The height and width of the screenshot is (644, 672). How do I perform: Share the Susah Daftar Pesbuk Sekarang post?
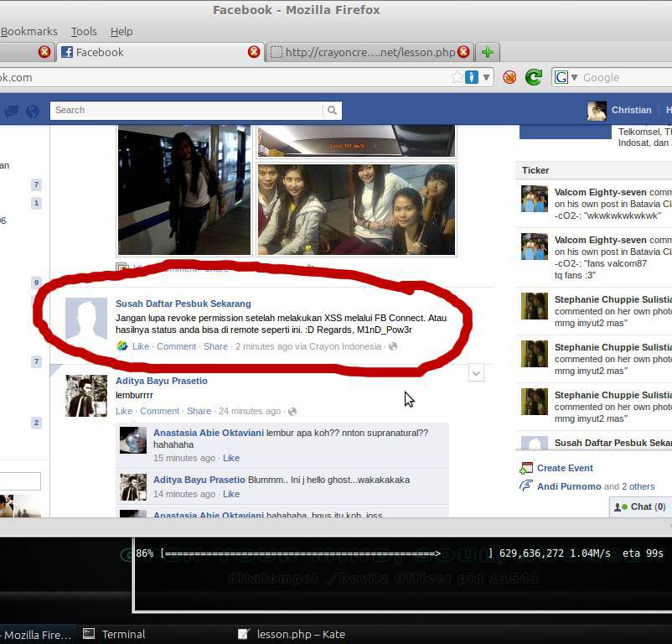click(215, 346)
